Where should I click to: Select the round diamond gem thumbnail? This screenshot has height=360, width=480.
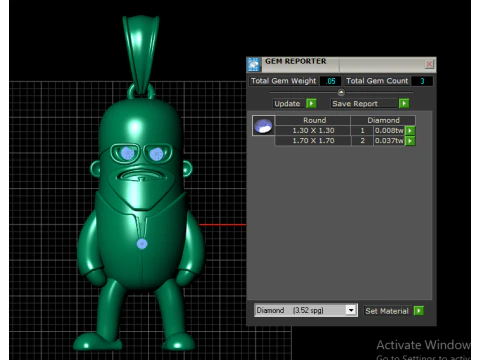tap(263, 126)
